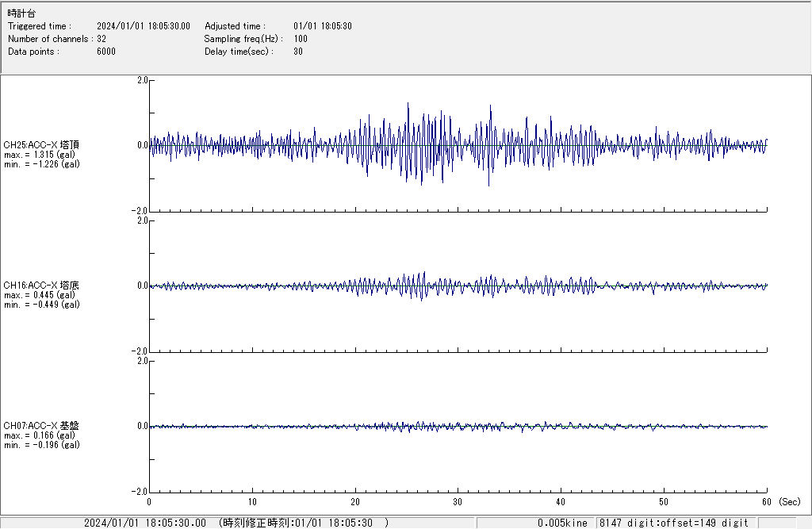Click the 40 second mark on time axis
The width and height of the screenshot is (812, 529).
pyautogui.click(x=561, y=502)
